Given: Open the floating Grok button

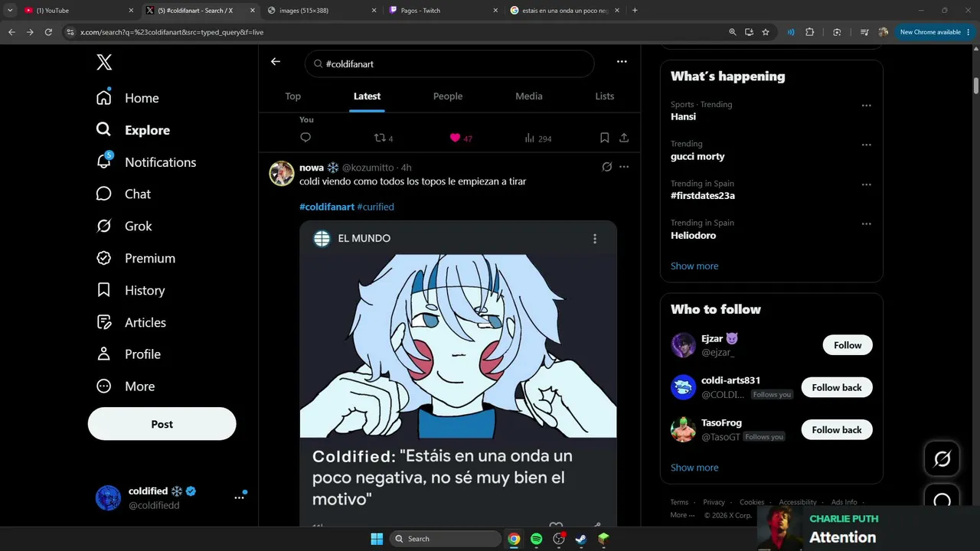Looking at the screenshot, I should (942, 459).
